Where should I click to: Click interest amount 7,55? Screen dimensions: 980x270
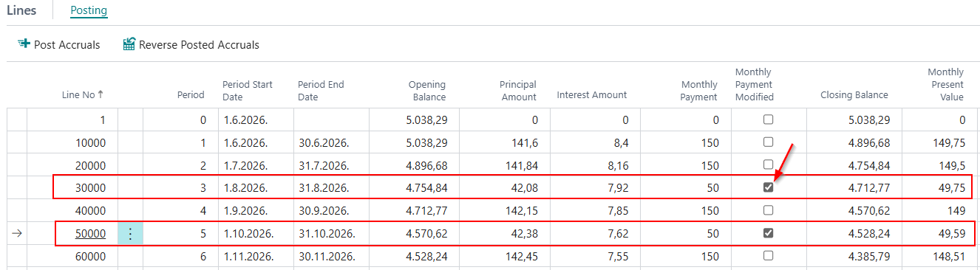pyautogui.click(x=617, y=257)
